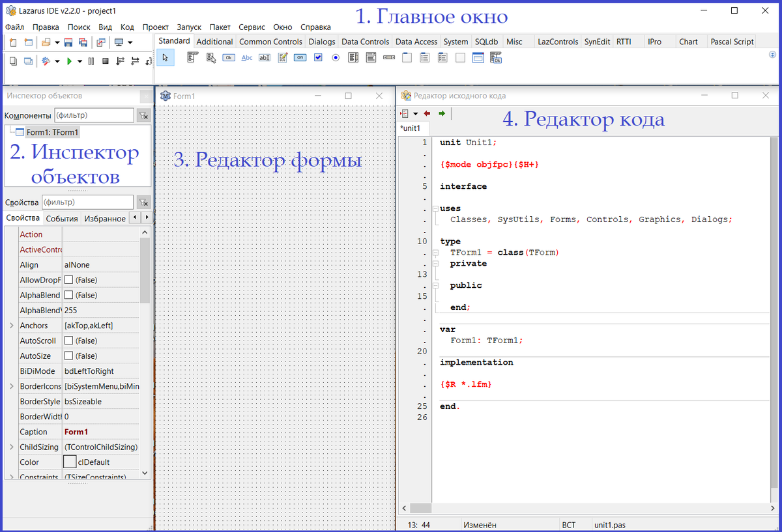Click the Stop square icon
The image size is (782, 532).
click(105, 61)
